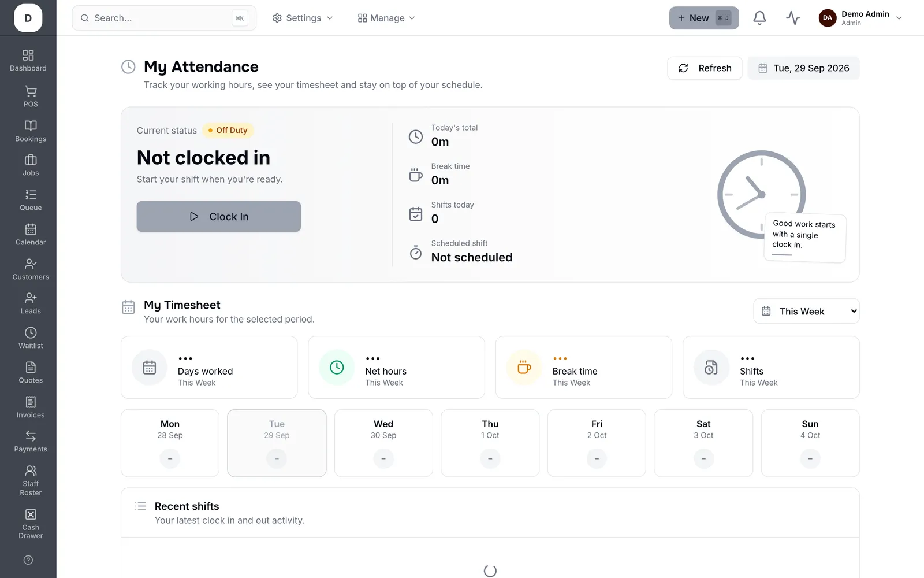Viewport: 924px width, 578px height.
Task: Expand the Settings dropdown
Action: [x=303, y=18]
